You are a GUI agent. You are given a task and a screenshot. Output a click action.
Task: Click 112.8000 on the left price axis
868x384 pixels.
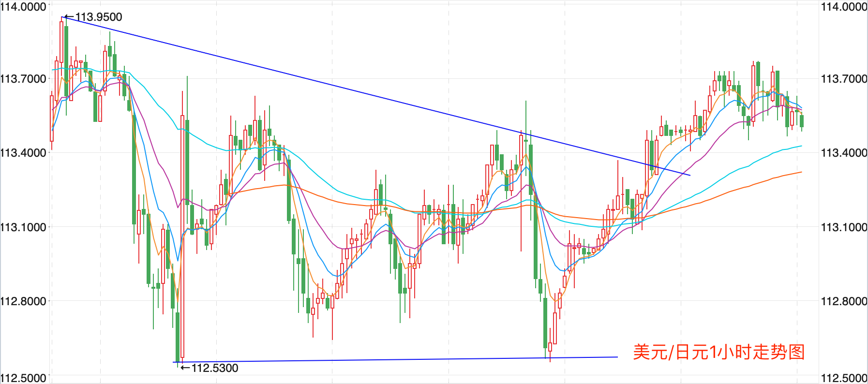23,301
